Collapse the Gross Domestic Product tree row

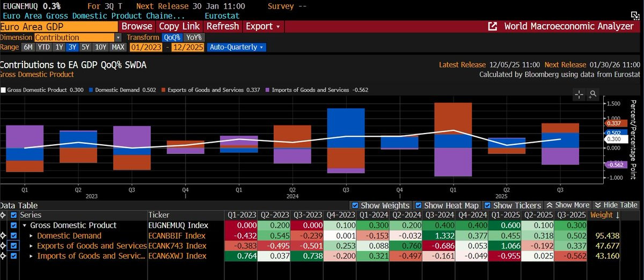tap(24, 225)
